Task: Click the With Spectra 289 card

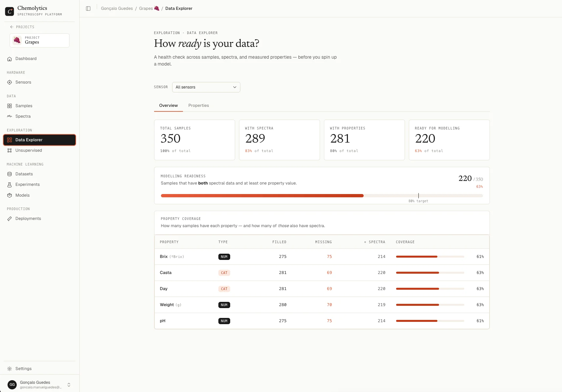Action: click(279, 140)
